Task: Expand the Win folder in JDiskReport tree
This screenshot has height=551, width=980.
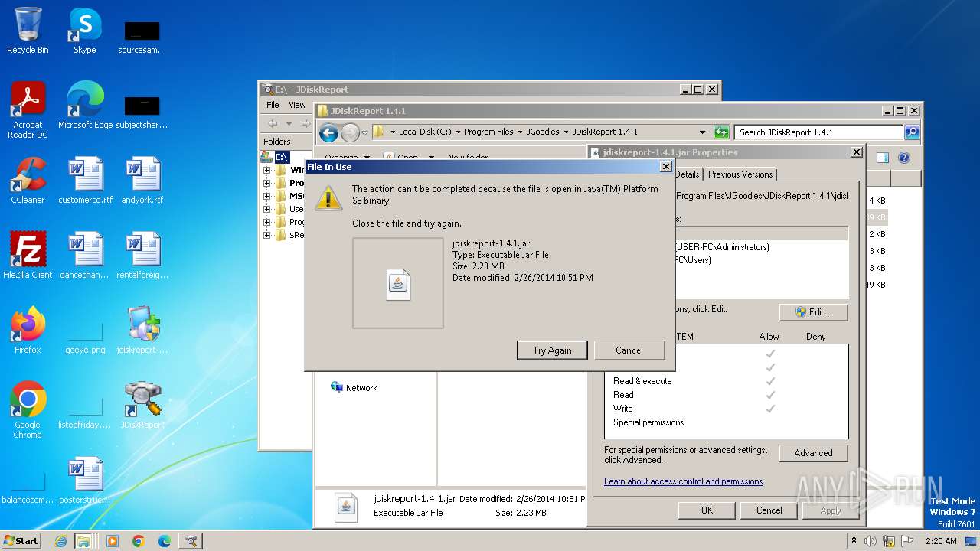Action: click(x=267, y=170)
